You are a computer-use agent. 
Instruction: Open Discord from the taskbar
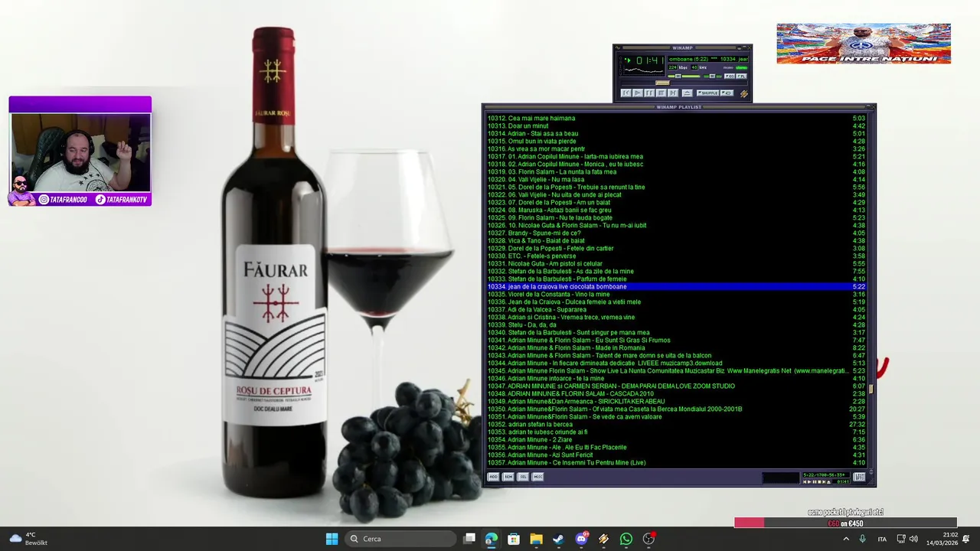581,539
